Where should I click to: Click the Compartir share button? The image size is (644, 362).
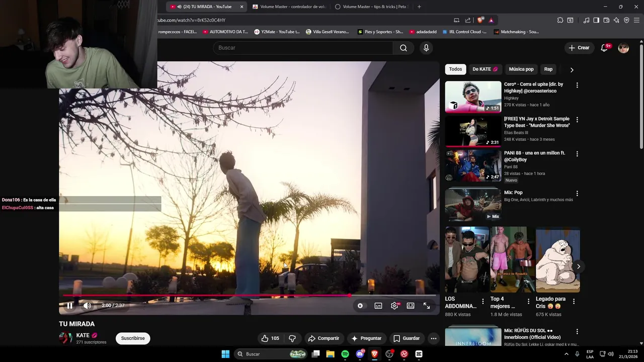coord(324,338)
